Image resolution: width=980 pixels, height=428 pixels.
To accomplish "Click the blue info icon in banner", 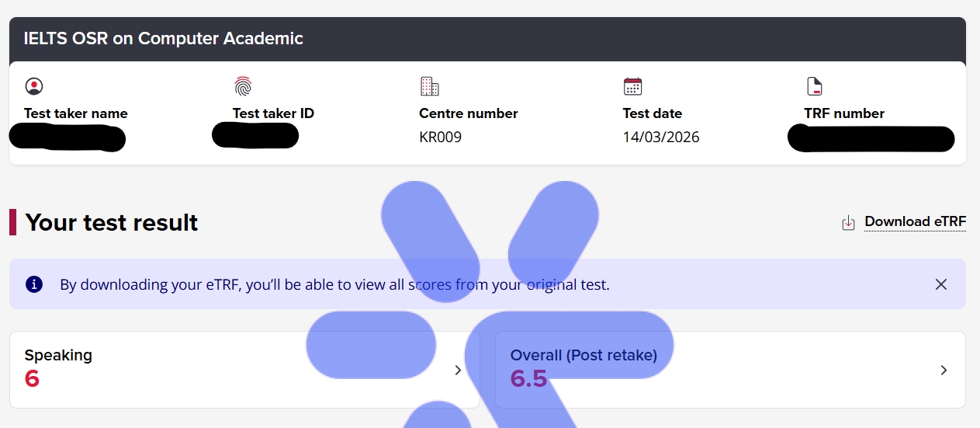I will [x=34, y=284].
